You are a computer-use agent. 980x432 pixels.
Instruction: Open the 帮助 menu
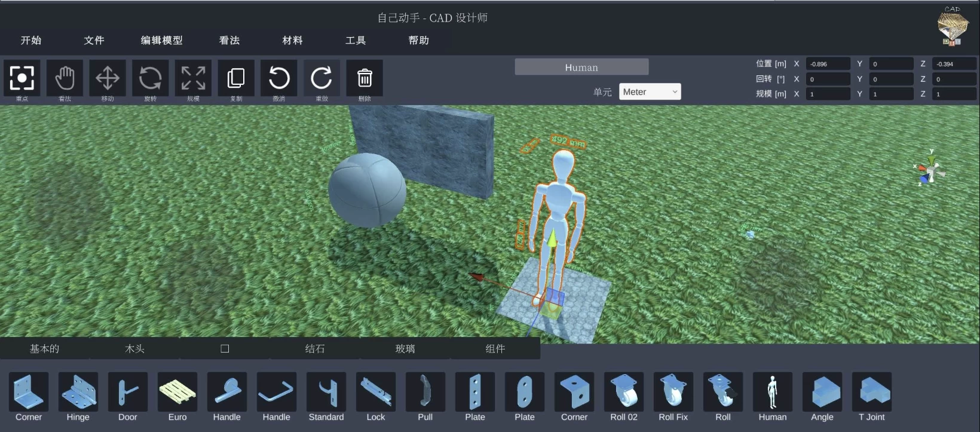[x=418, y=41]
